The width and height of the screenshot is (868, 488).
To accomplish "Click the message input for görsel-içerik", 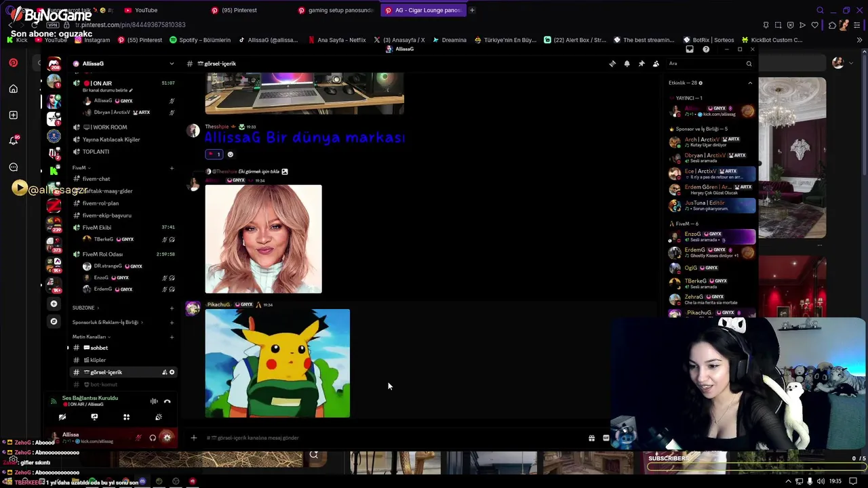I will [x=393, y=438].
